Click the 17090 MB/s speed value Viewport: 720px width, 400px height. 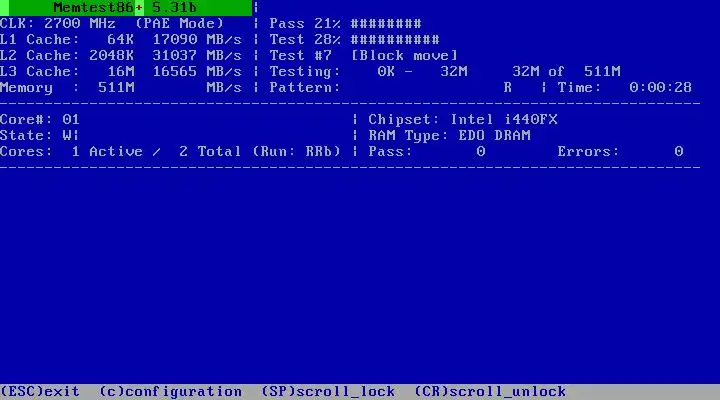point(197,39)
